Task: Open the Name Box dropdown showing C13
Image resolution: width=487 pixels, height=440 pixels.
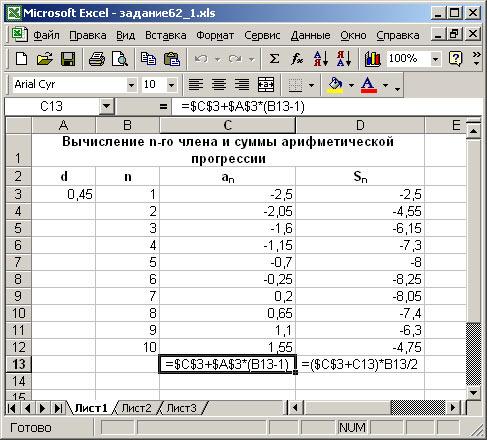Action: pos(106,107)
